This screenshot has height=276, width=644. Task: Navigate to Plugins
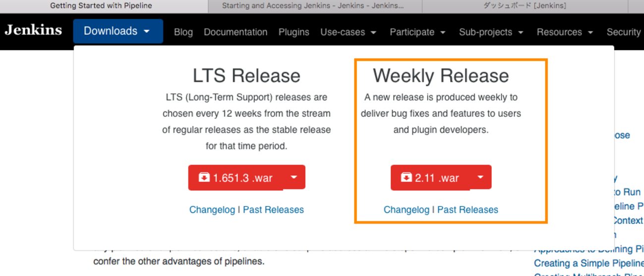click(x=293, y=32)
